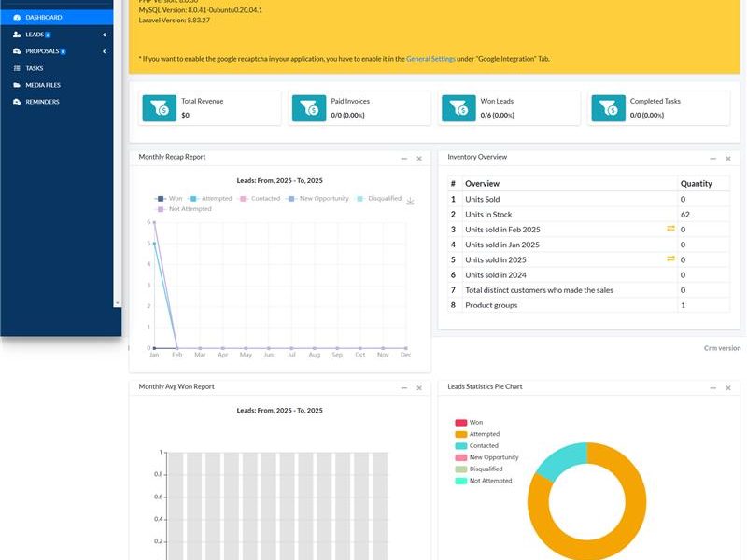The height and width of the screenshot is (560, 747).
Task: Click the quantity value "62"
Action: [x=685, y=215]
